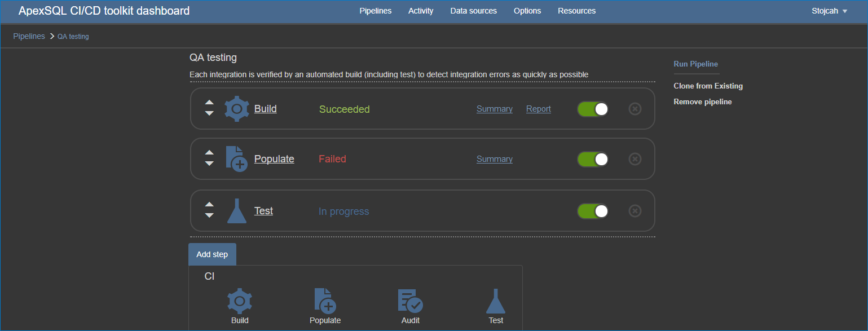Select the Build icon in the Add step panel

pyautogui.click(x=239, y=301)
